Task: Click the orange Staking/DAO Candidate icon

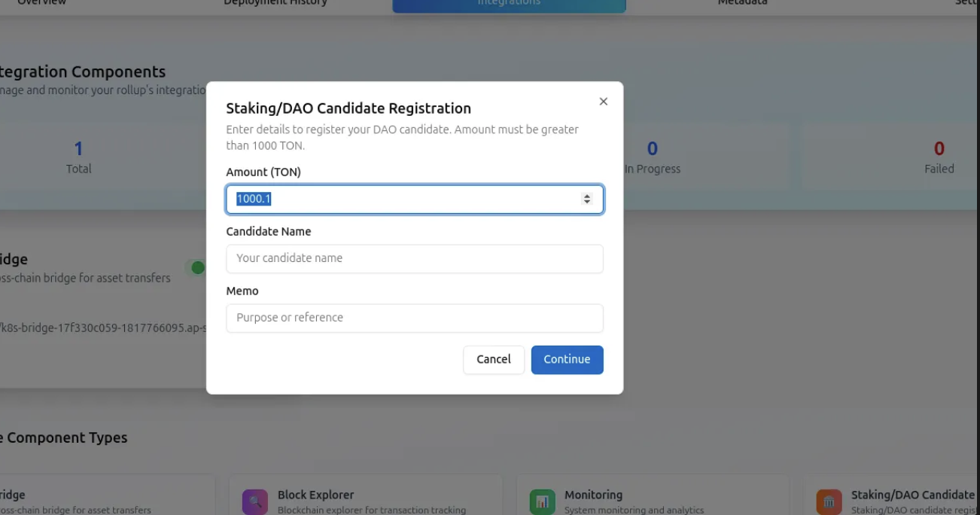Action: point(829,501)
